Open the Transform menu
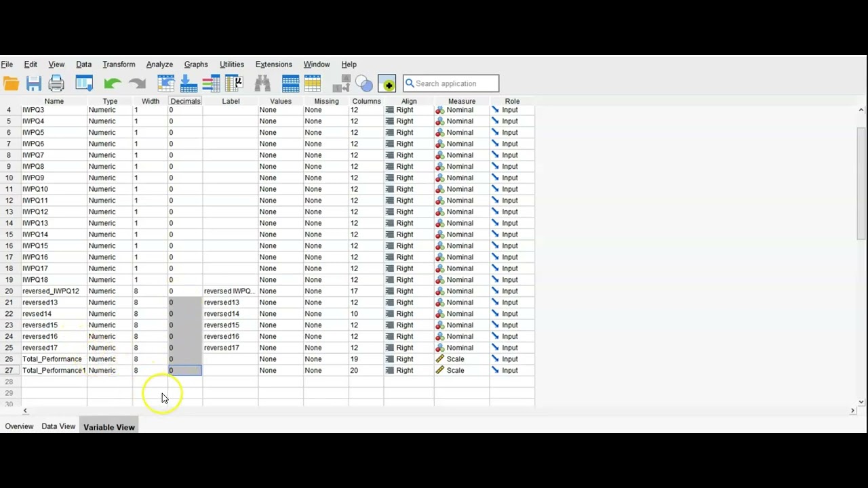 [119, 64]
